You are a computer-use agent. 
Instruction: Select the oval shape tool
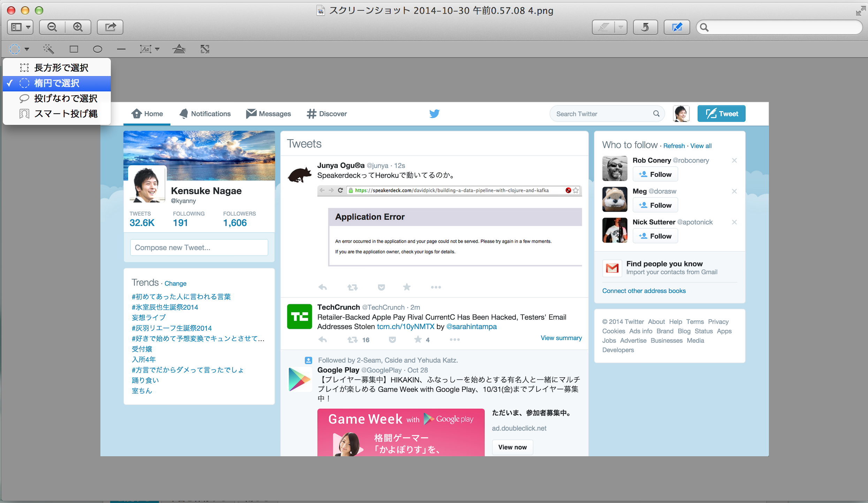[x=97, y=49]
